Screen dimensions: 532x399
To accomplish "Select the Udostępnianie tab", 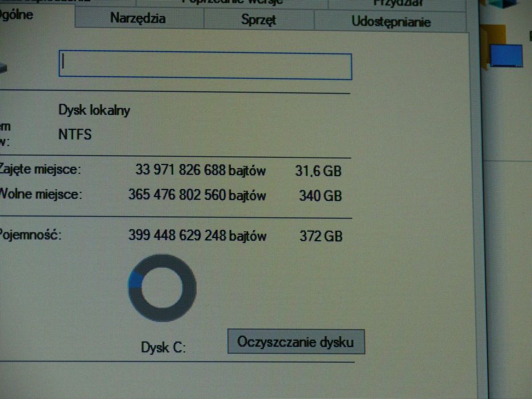I will 391,22.
